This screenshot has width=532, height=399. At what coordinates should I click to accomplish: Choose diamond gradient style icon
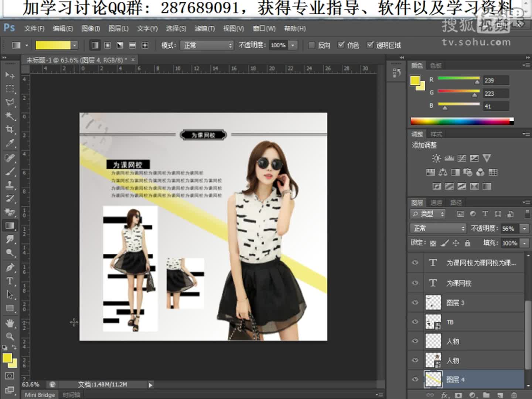pyautogui.click(x=145, y=45)
